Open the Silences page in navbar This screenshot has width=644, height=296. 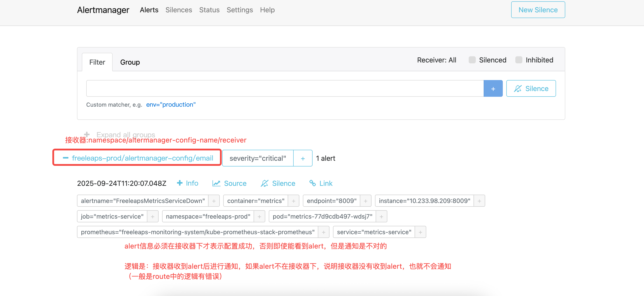(x=179, y=10)
